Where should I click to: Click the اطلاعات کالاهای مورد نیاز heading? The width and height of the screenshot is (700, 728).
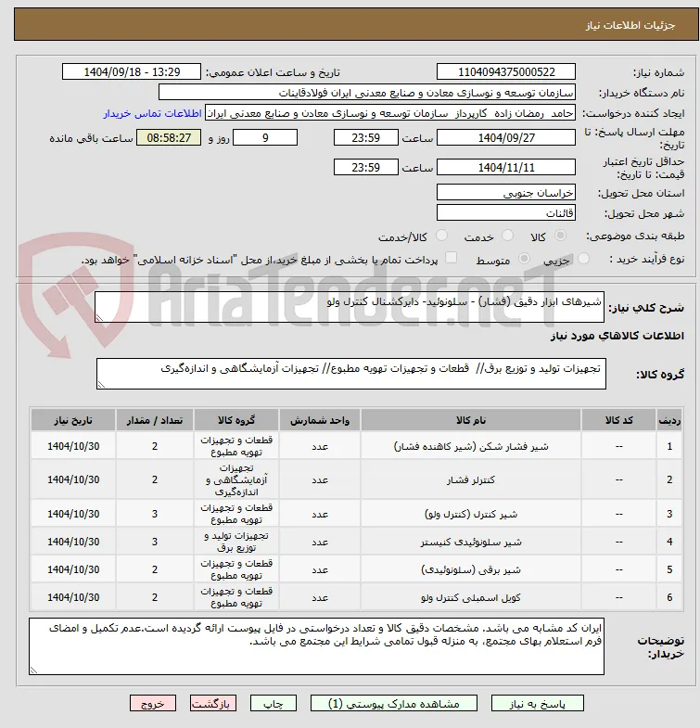tap(617, 336)
